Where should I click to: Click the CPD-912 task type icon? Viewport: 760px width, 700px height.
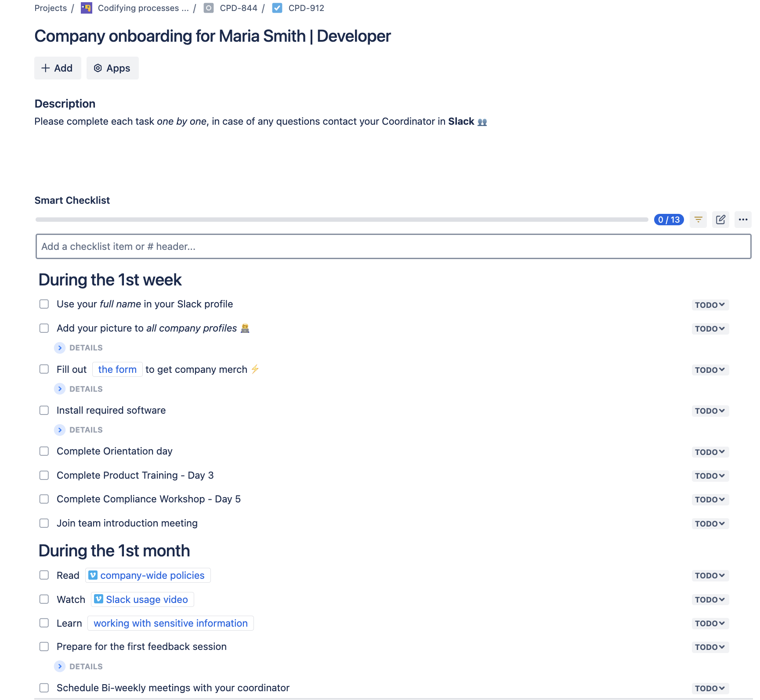pyautogui.click(x=277, y=8)
